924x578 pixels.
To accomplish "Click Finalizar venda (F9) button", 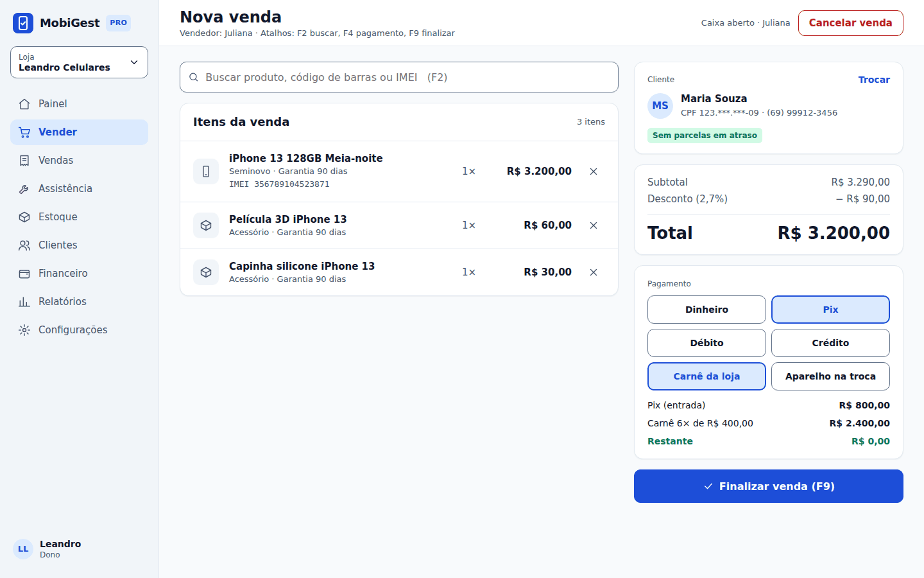I will click(x=769, y=486).
